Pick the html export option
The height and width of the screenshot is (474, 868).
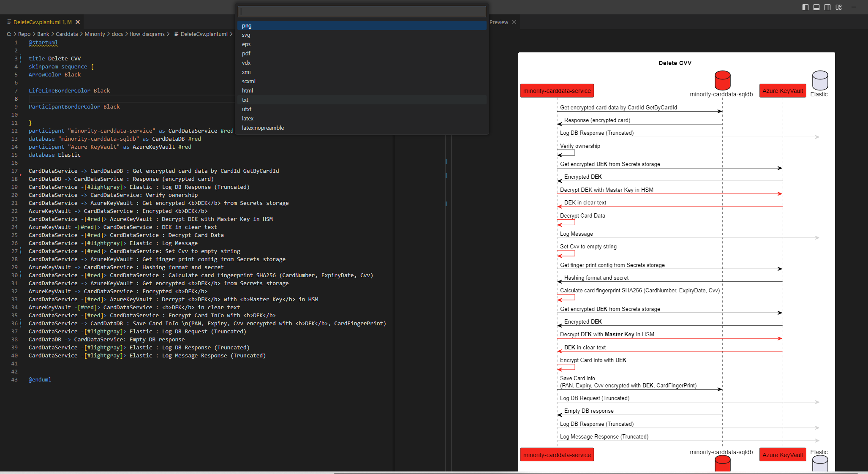(248, 91)
